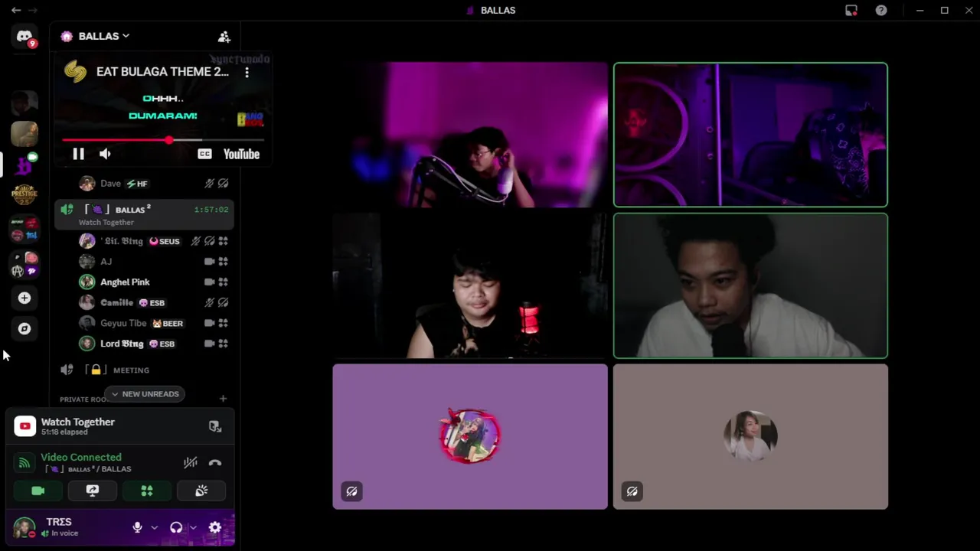Open the Prestige server icon
The width and height of the screenshot is (980, 551).
pos(24,194)
